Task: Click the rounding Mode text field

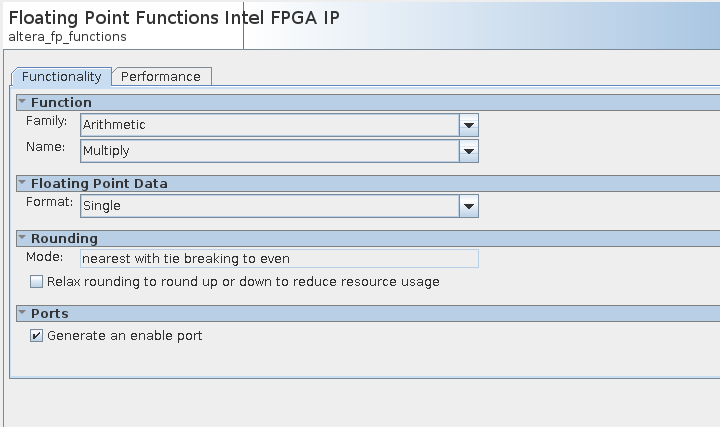Action: click(278, 258)
